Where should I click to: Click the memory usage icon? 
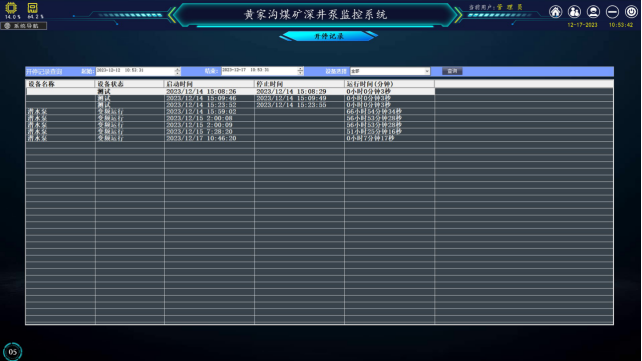point(32,8)
